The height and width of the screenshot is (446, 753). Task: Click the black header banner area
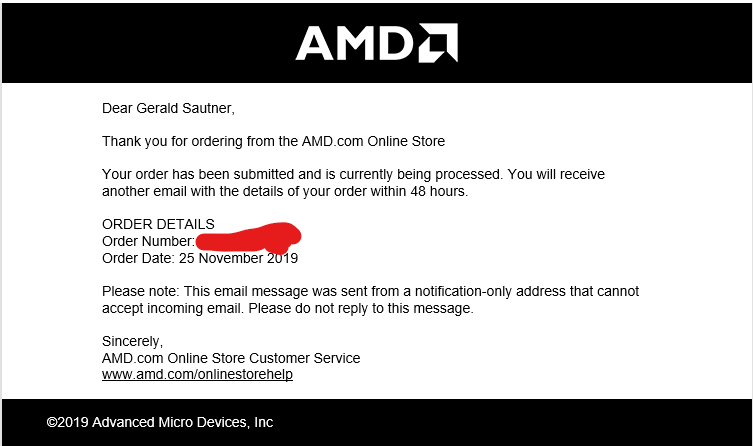(376, 43)
